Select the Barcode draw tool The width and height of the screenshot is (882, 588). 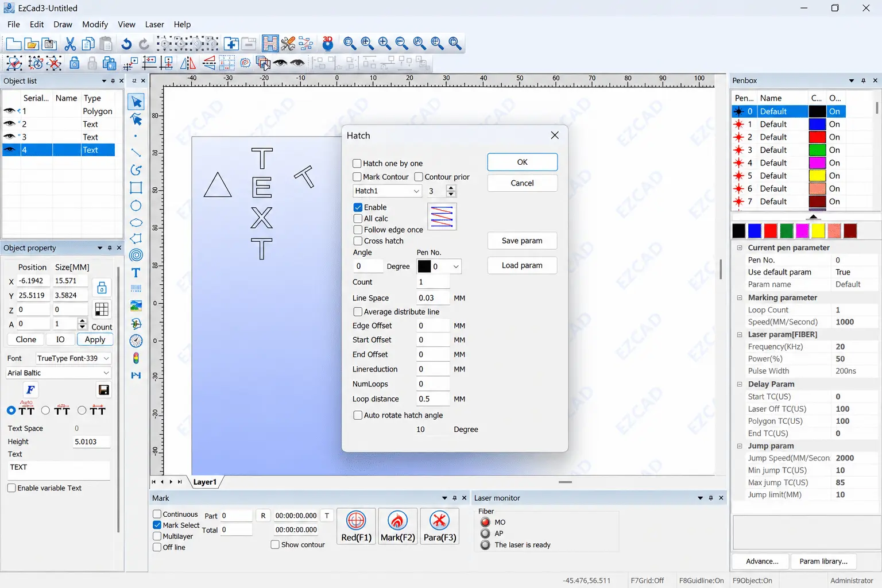(x=136, y=289)
